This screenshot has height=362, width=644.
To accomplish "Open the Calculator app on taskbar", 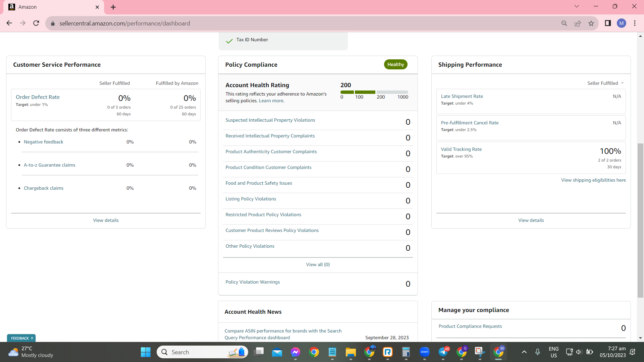I will pos(406,352).
